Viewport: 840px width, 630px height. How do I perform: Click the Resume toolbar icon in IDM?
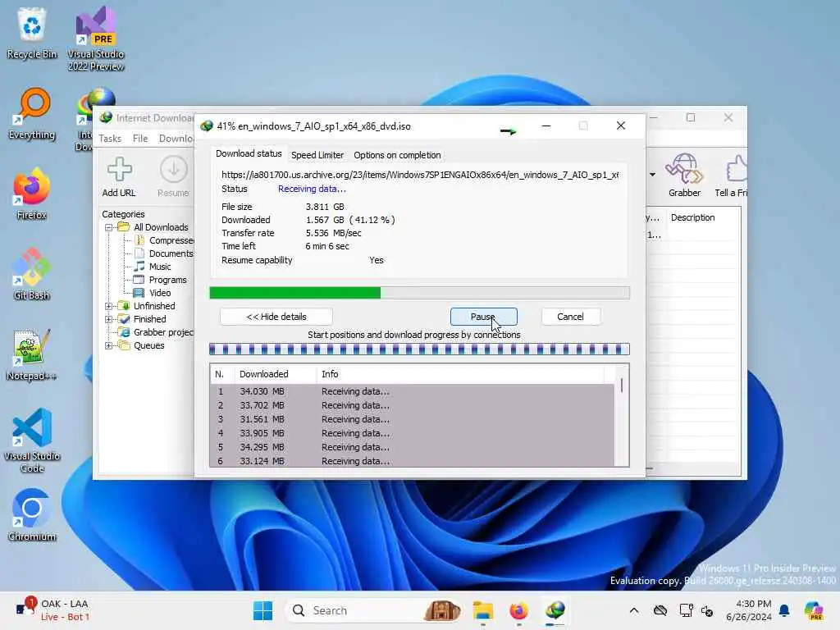tap(173, 177)
